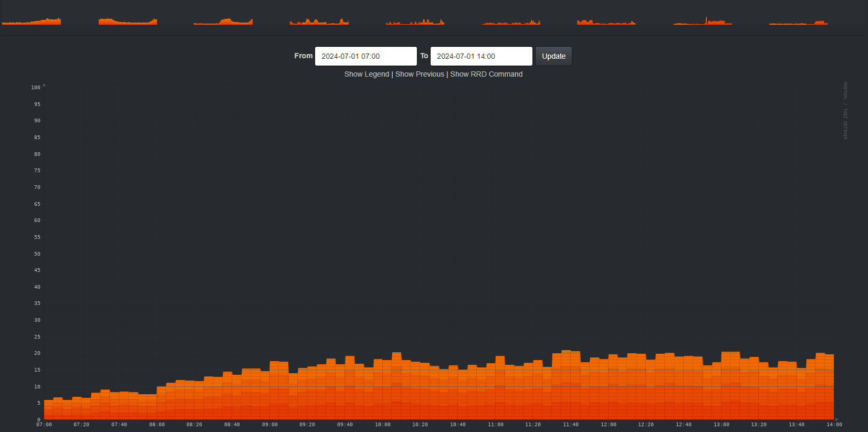The width and height of the screenshot is (868, 432).
Task: Select the third mini graph thumbnail
Action: 223,21
